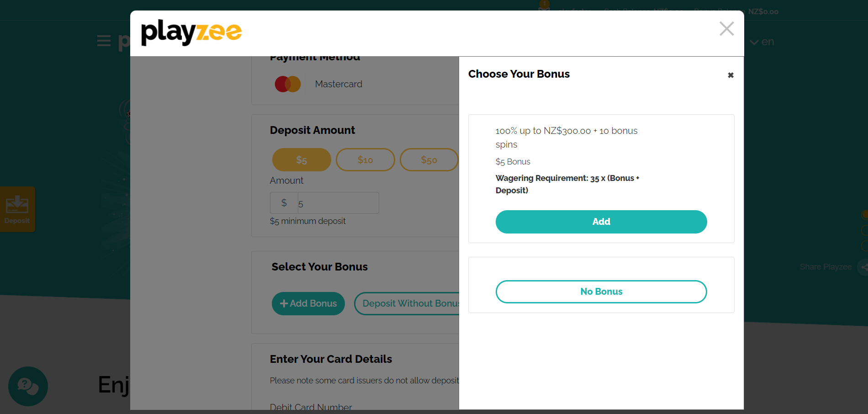Close the Playzee deposit modal
Viewport: 868px width, 414px height.
tap(726, 28)
